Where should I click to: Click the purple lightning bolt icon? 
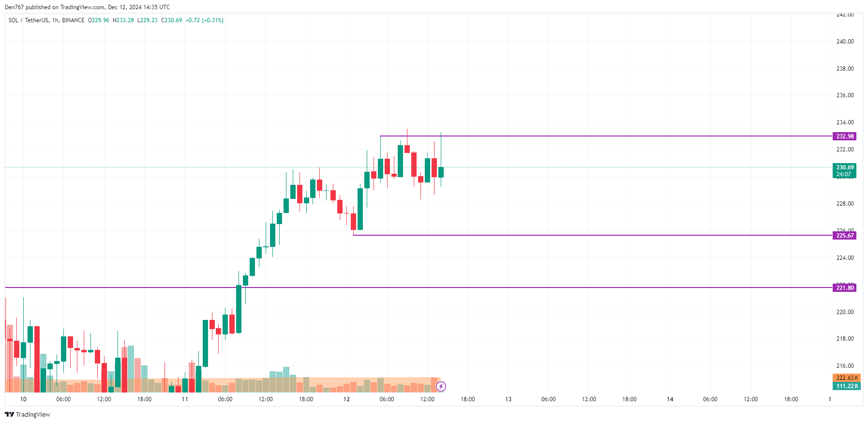[441, 386]
